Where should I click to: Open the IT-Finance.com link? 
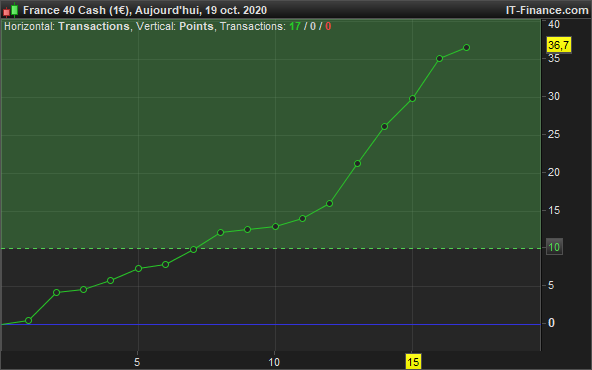pos(547,10)
